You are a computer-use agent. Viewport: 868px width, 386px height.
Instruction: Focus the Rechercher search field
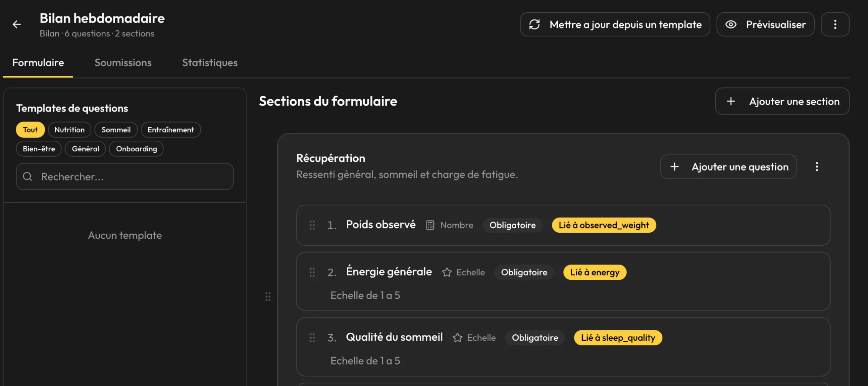tap(125, 177)
